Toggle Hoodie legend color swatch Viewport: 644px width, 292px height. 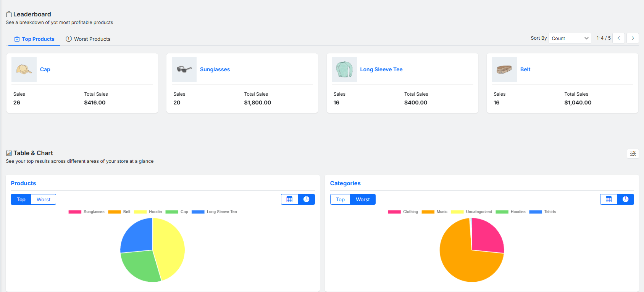click(x=140, y=212)
